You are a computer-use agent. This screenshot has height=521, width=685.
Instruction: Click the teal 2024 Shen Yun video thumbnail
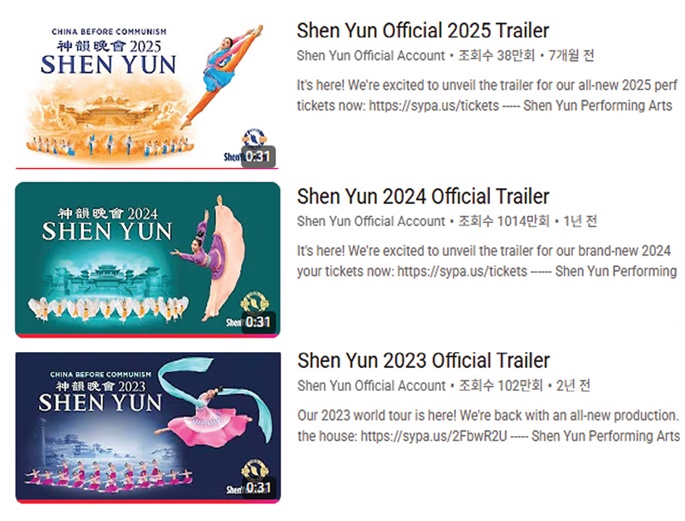[x=148, y=260]
